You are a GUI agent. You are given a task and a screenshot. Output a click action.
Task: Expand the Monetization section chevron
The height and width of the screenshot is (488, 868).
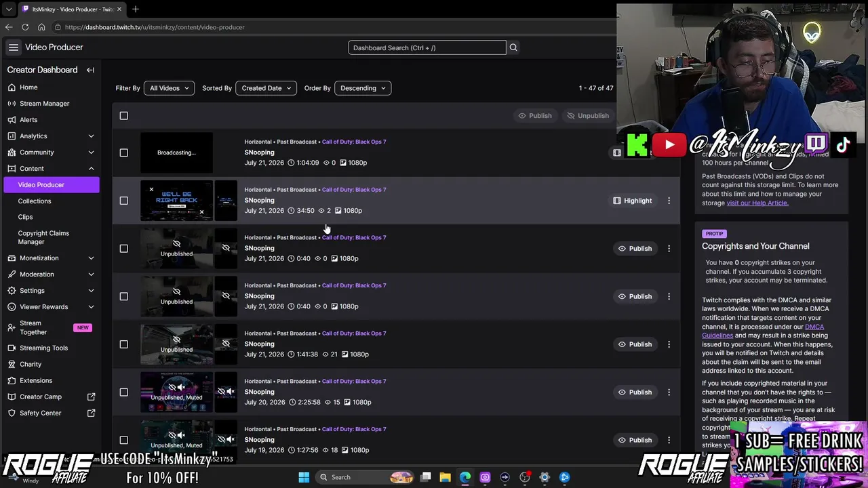91,258
